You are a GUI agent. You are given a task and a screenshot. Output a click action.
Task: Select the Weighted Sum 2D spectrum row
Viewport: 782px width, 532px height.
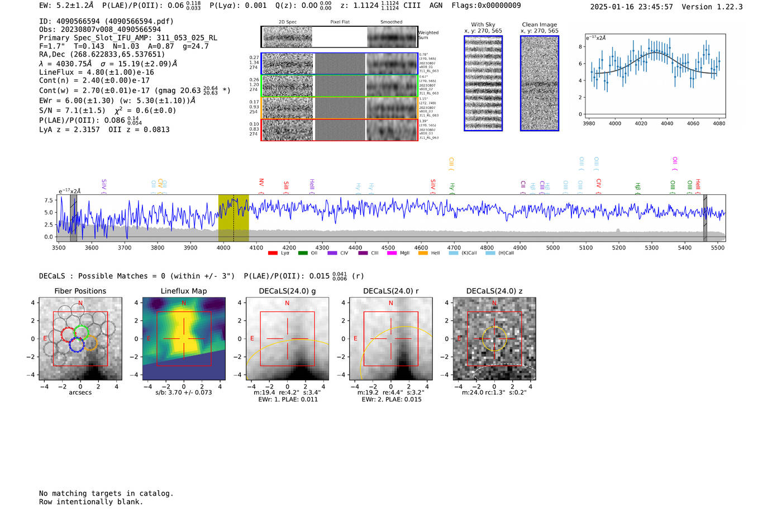point(339,37)
